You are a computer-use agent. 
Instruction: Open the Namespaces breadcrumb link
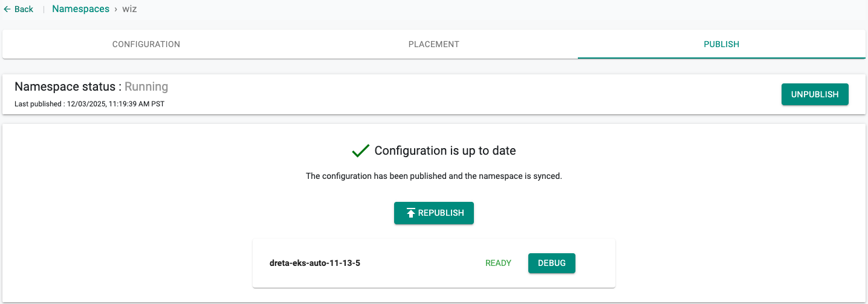80,9
